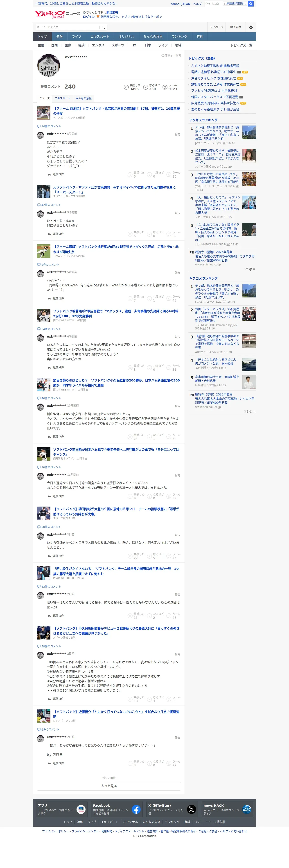Open the Yahoo News app icon in footer
289x868 pixels.
(81, 809)
